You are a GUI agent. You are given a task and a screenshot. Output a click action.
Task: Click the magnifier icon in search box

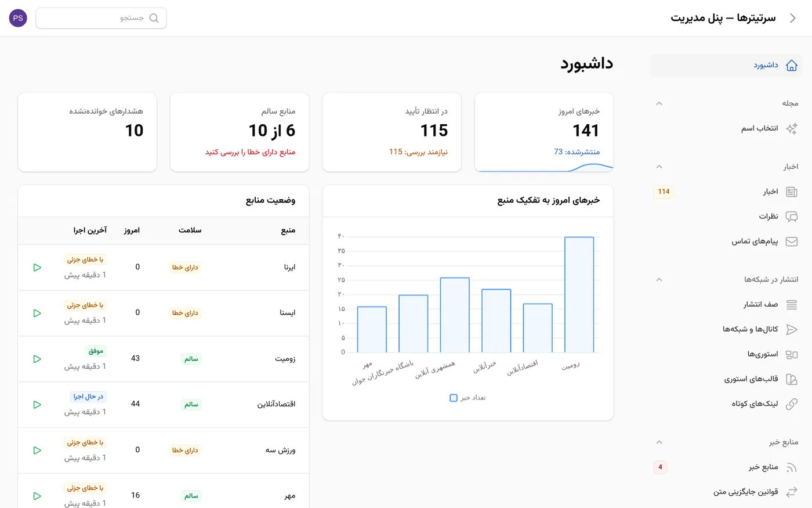154,18
